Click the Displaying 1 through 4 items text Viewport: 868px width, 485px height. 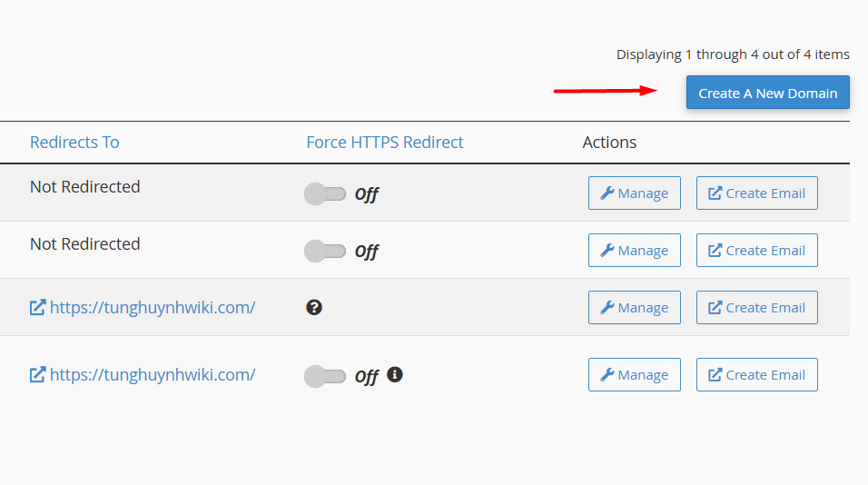(x=733, y=54)
